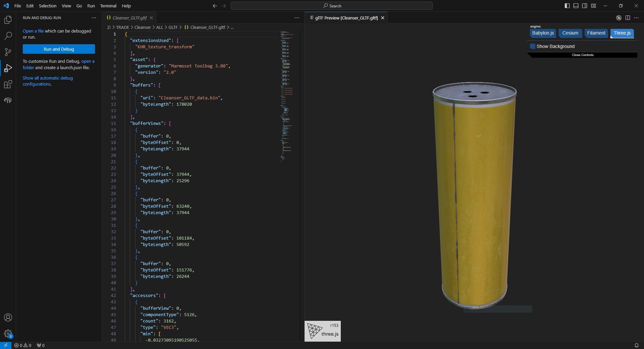Switch render engine to Babylon.js
This screenshot has height=349, width=644.
pos(543,33)
